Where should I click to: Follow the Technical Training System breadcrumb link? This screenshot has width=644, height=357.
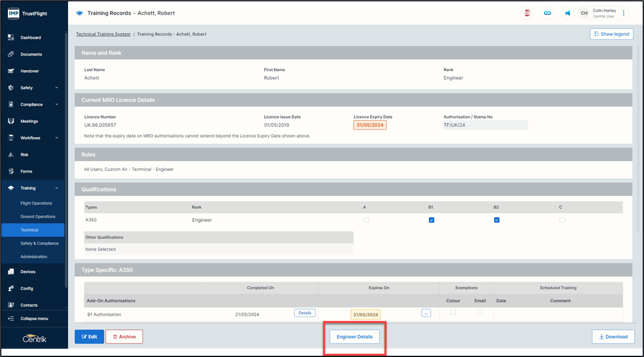click(x=103, y=34)
